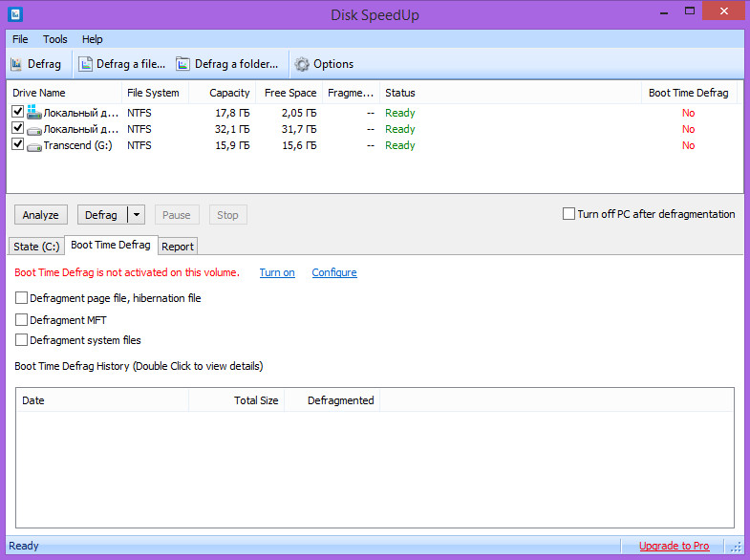Click the Disk SpeedUp title bar icon

click(15, 14)
